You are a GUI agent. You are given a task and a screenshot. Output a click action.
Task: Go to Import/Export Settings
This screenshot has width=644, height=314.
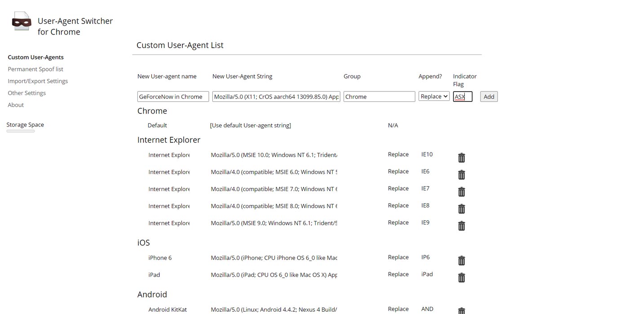click(x=38, y=81)
